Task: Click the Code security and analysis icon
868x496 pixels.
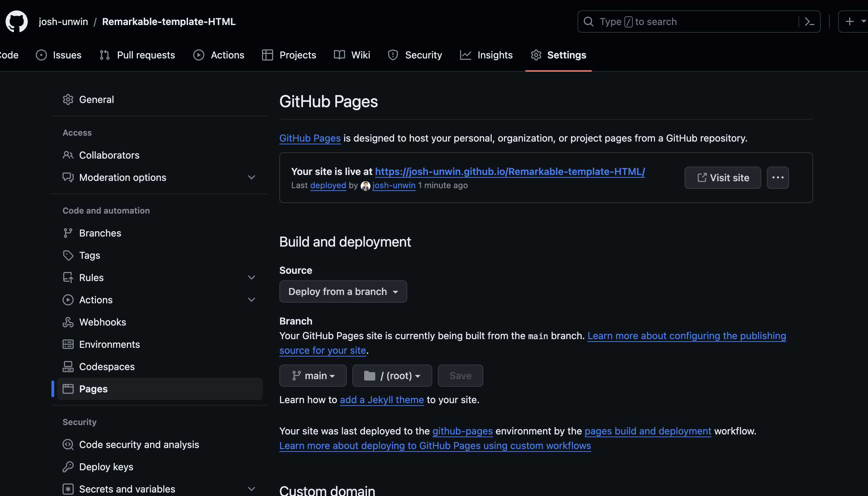Action: pos(68,445)
